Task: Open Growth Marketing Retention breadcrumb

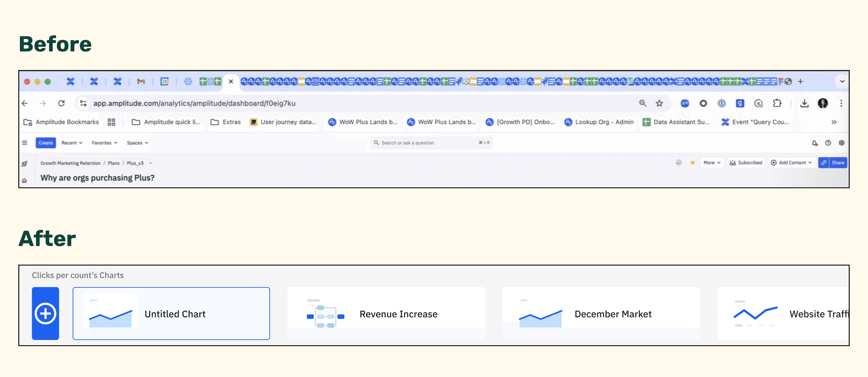Action: (x=71, y=163)
